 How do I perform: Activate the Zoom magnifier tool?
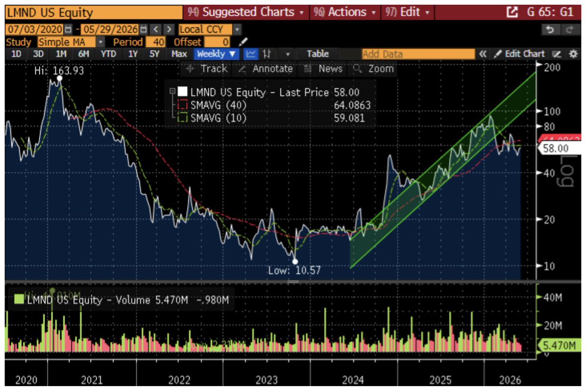(373, 69)
